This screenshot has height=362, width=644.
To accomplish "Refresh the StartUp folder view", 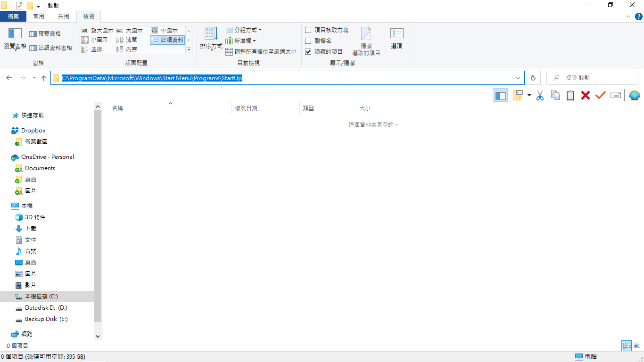I will pos(533,78).
